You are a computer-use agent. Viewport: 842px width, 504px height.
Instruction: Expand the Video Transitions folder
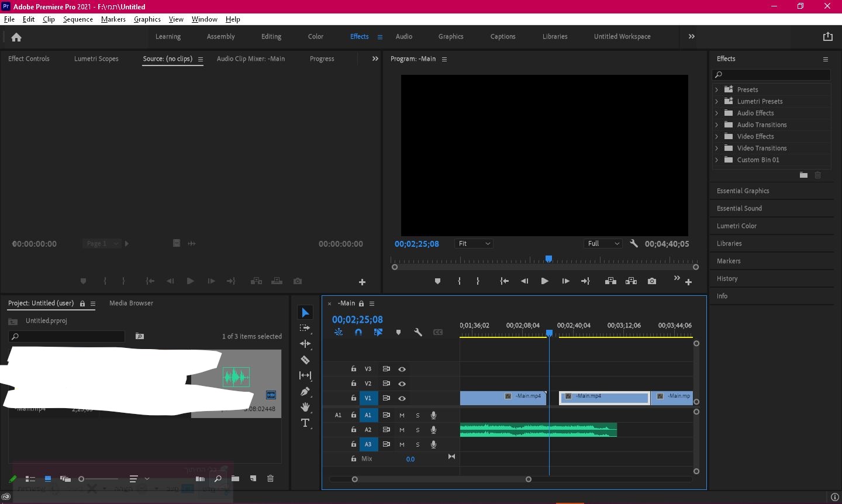click(717, 148)
